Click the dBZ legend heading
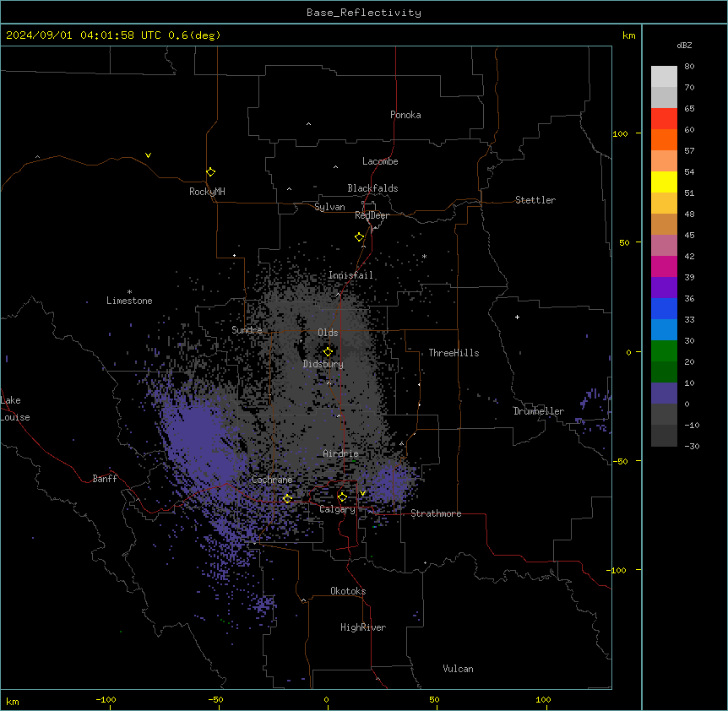This screenshot has width=728, height=711. (684, 45)
